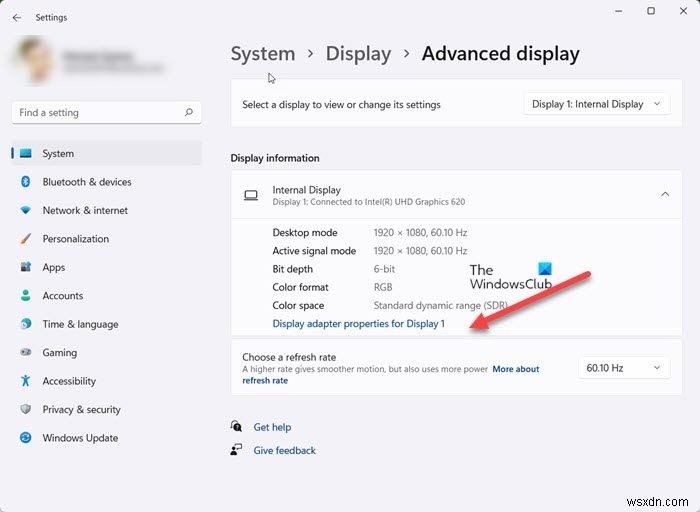Click the Bit depth value 6-bit
The height and width of the screenshot is (512, 700).
384,269
